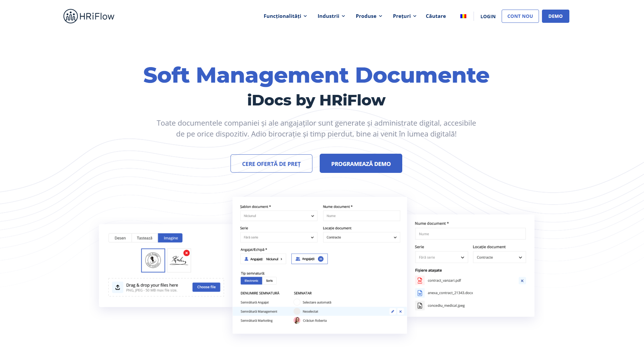Click the CONT NOU button
This screenshot has width=644, height=357.
pyautogui.click(x=520, y=16)
